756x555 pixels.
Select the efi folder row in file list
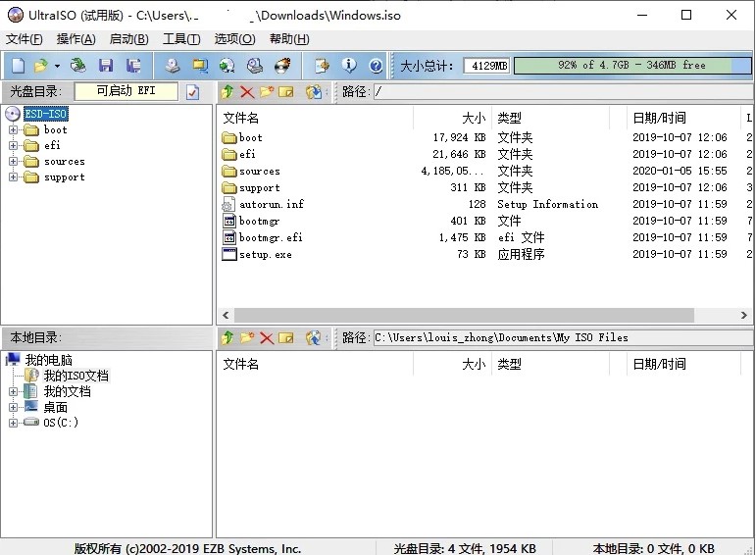[x=485, y=154]
